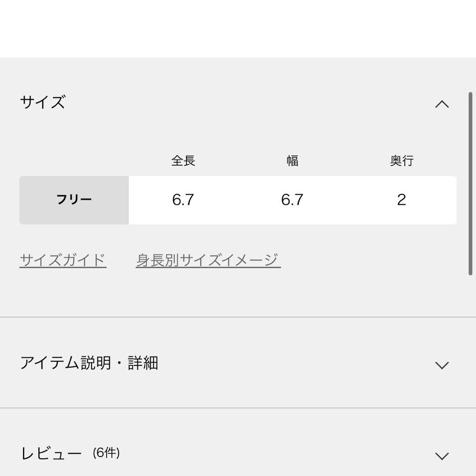Expand the レビュー section chevron
The height and width of the screenshot is (476, 476).
(442, 456)
